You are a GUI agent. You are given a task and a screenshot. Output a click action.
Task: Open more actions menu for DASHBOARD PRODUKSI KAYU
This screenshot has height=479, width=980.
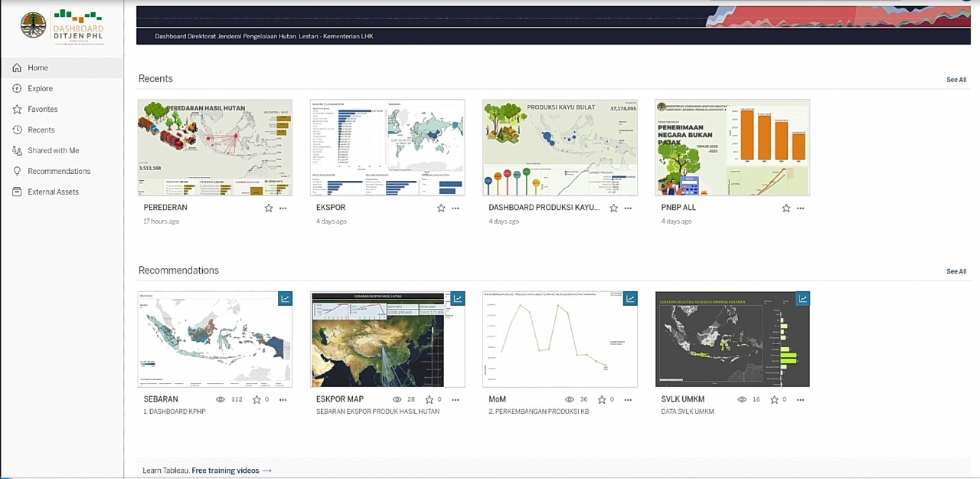click(629, 208)
